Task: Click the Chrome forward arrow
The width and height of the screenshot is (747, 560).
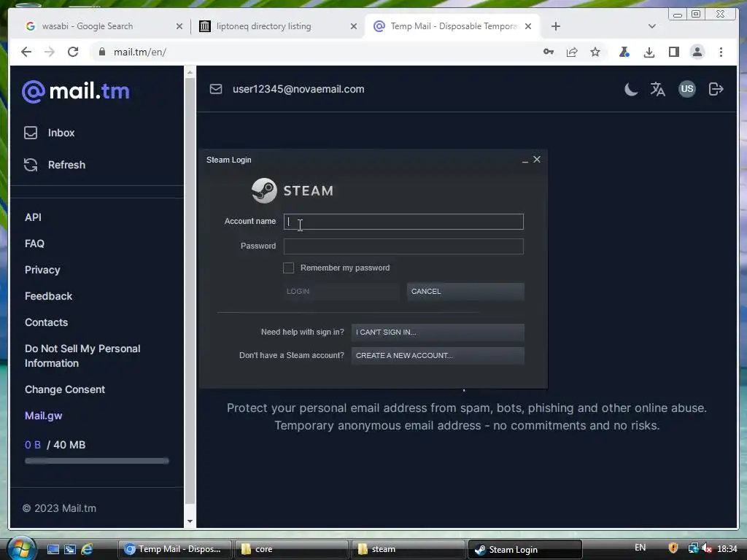Action: point(50,52)
